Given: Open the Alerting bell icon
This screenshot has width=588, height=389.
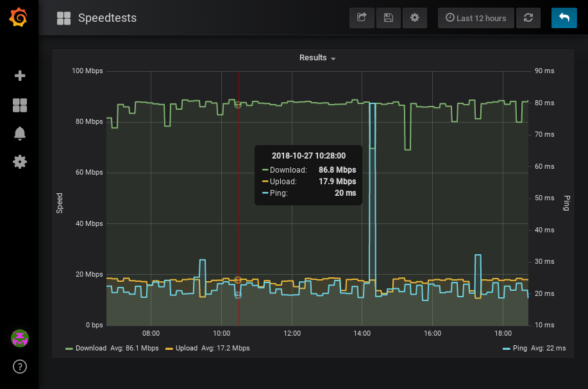Looking at the screenshot, I should pos(19,133).
